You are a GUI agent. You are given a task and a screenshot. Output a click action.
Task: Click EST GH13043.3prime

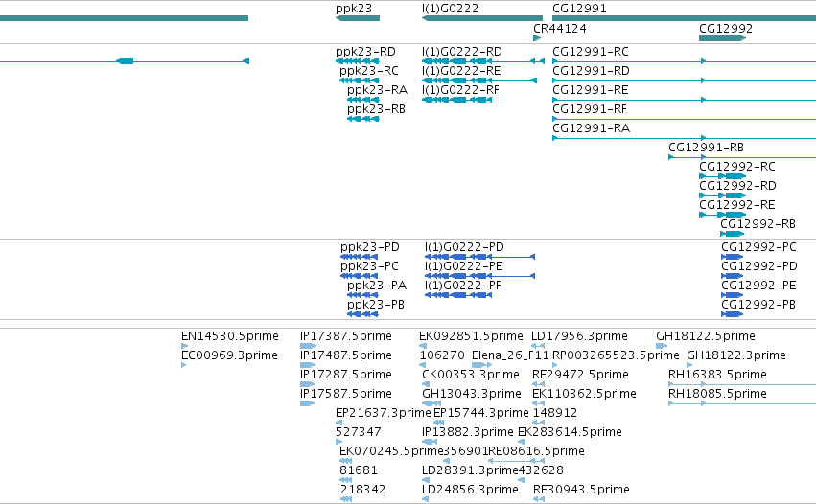(x=431, y=403)
